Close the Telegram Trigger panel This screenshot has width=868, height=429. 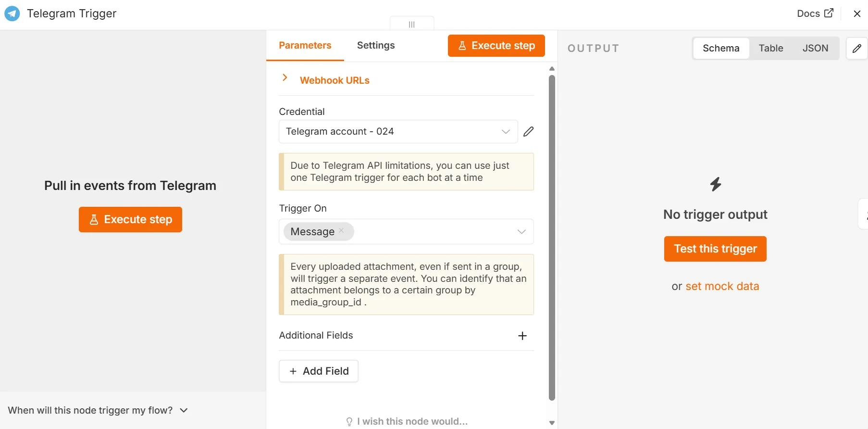click(857, 13)
